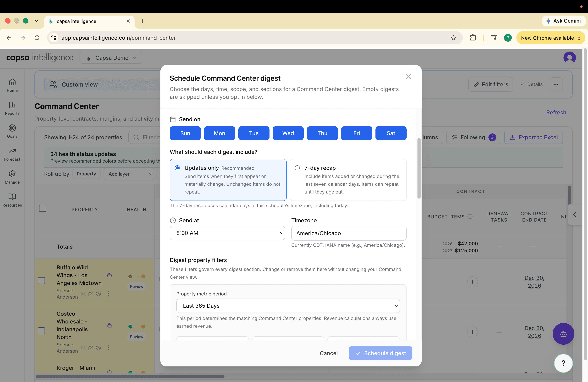Open Chrome extensions puzzle icon

pyautogui.click(x=473, y=38)
